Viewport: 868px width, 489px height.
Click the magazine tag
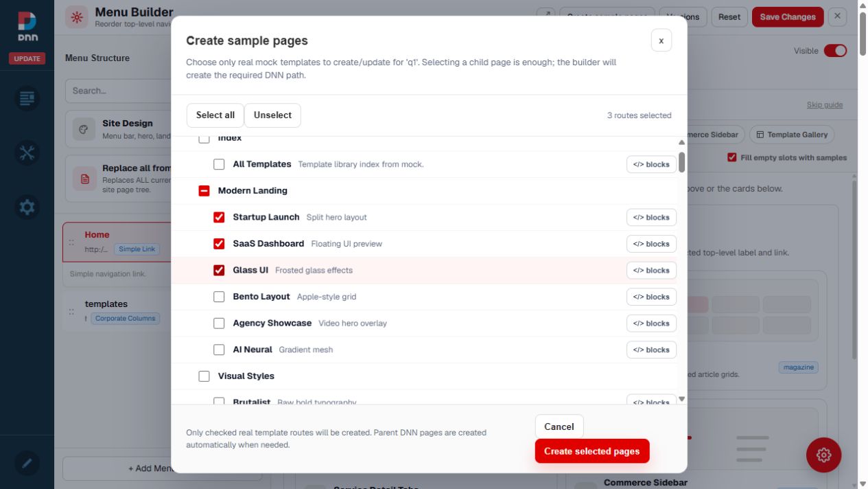798,367
